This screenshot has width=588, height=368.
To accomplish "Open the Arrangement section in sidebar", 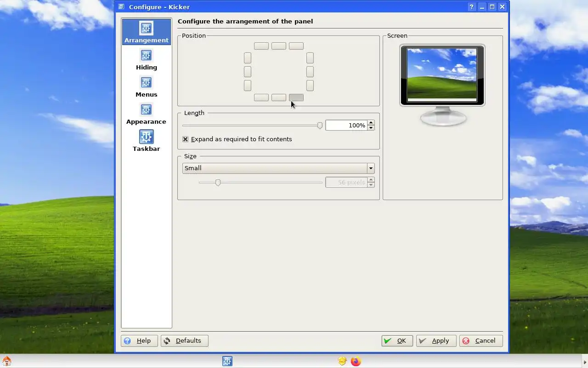I will coord(146,32).
